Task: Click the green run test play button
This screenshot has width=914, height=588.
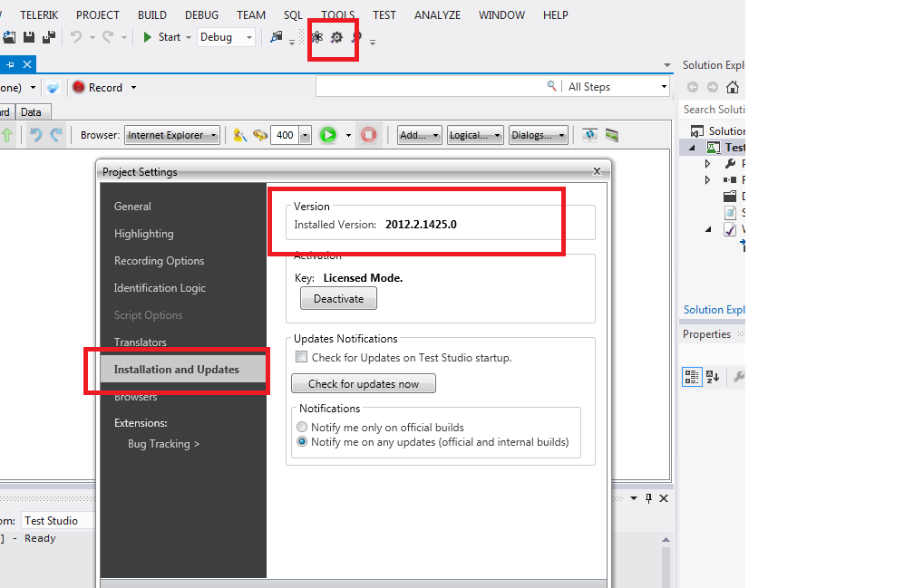Action: tap(328, 135)
